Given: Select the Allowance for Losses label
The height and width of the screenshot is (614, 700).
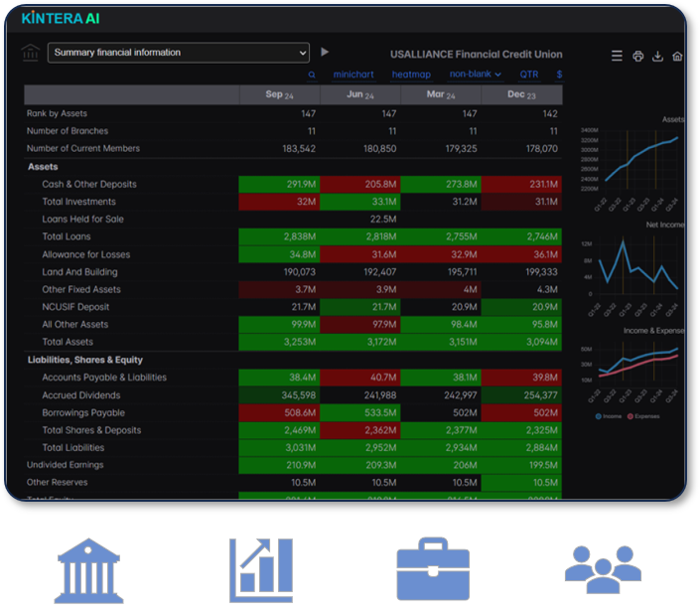Looking at the screenshot, I should coord(86,254).
